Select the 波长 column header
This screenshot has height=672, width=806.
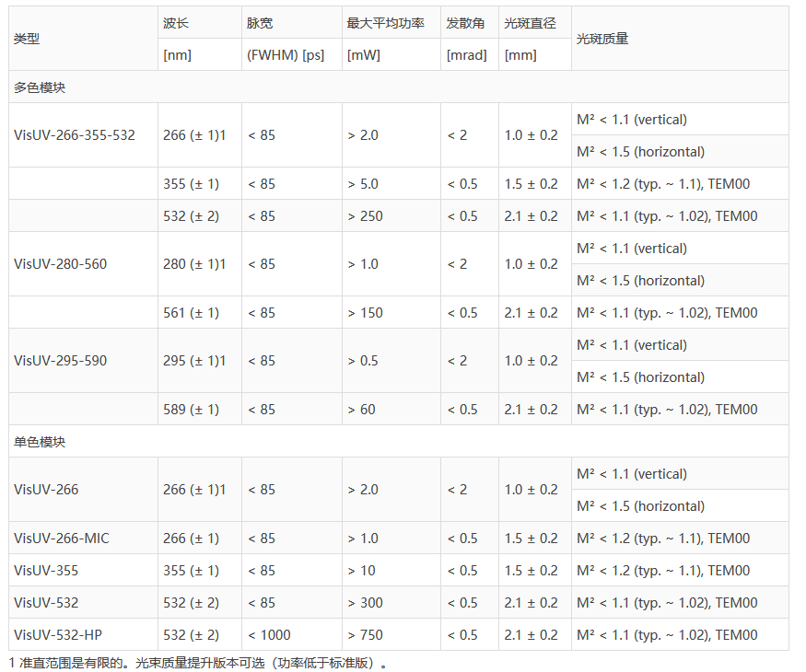pos(176,23)
